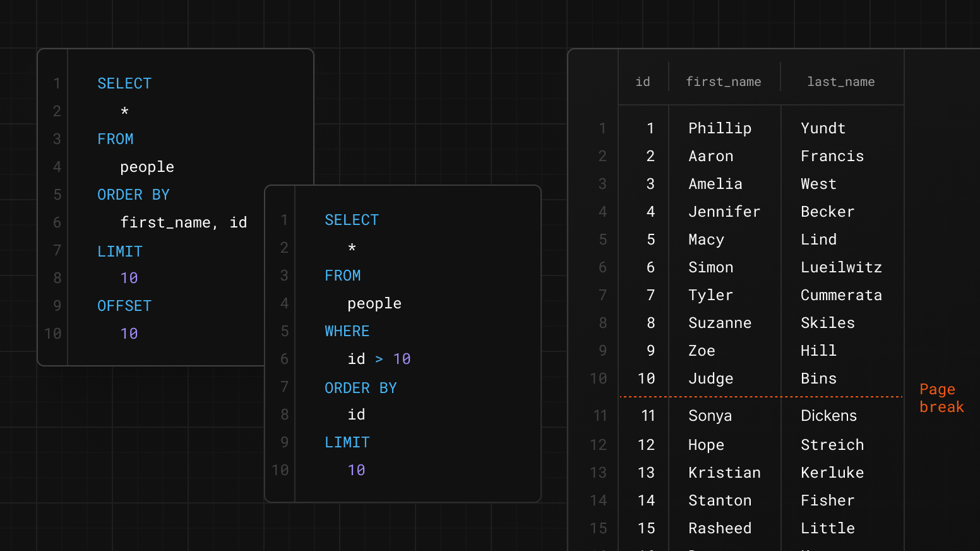Viewport: 980px width, 551px height.
Task: Click the OFFSET keyword in the first query
Action: coord(124,305)
